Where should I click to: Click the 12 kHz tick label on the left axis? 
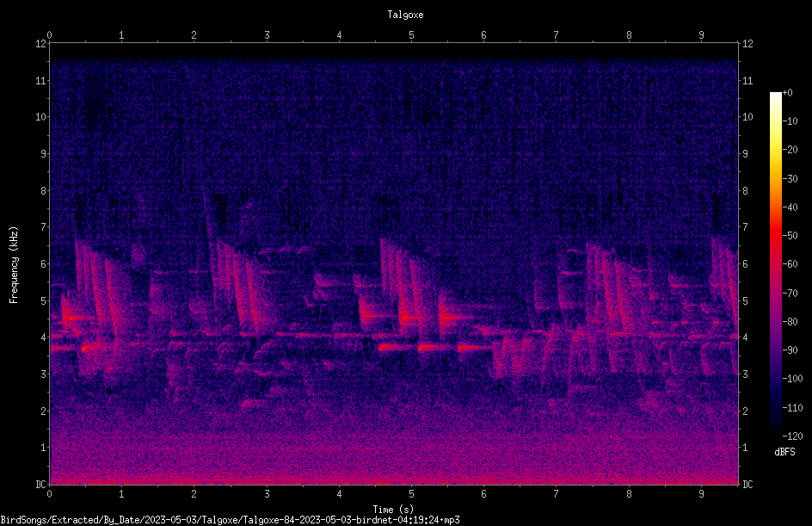tap(41, 44)
